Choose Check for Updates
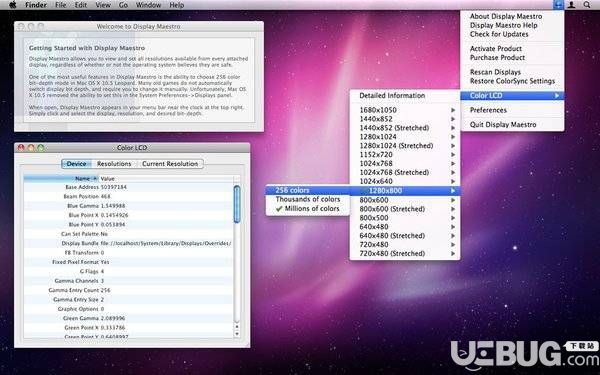 [x=512, y=34]
